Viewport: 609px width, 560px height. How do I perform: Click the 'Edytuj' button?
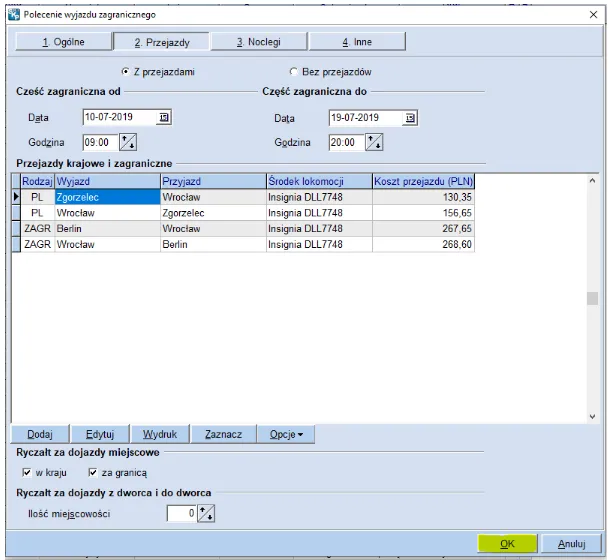[x=100, y=435]
